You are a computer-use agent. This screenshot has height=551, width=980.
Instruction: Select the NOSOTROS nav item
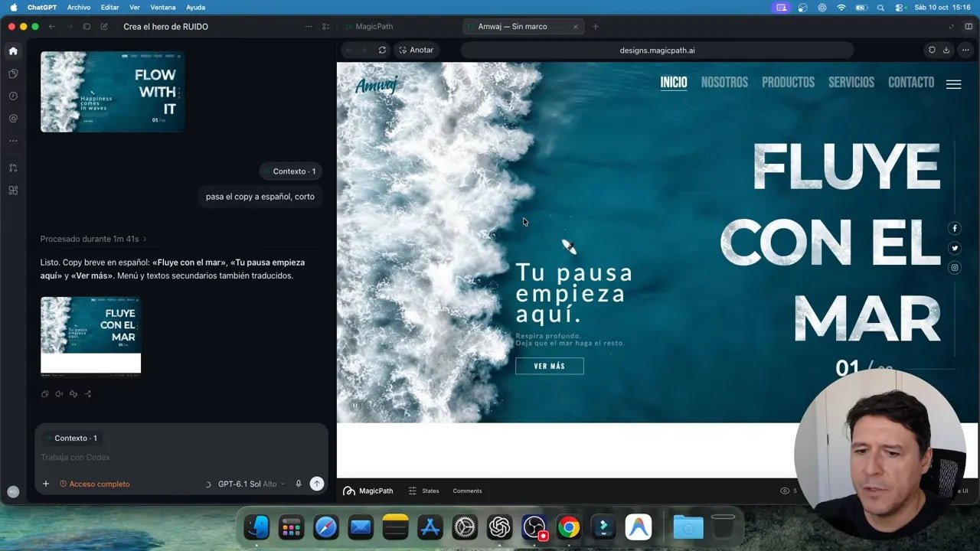724,83
